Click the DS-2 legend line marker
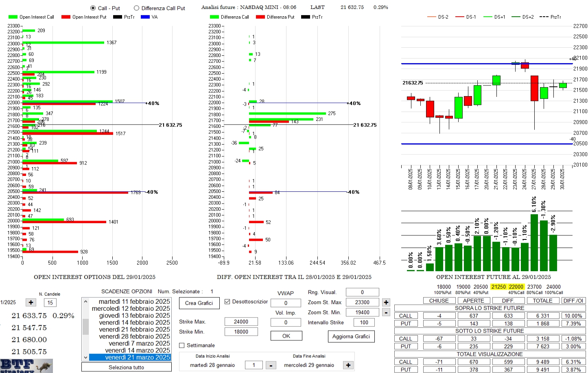The image size is (588, 373). 431,17
